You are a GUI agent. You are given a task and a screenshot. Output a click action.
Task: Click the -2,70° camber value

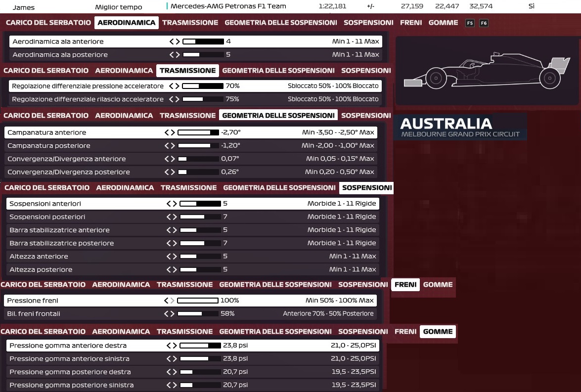tap(231, 132)
